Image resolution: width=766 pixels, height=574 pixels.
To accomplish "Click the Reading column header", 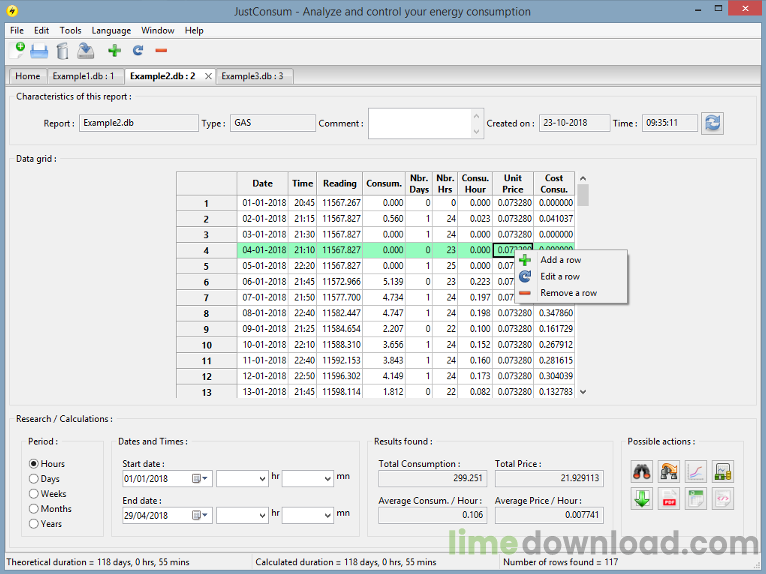I will pyautogui.click(x=340, y=184).
